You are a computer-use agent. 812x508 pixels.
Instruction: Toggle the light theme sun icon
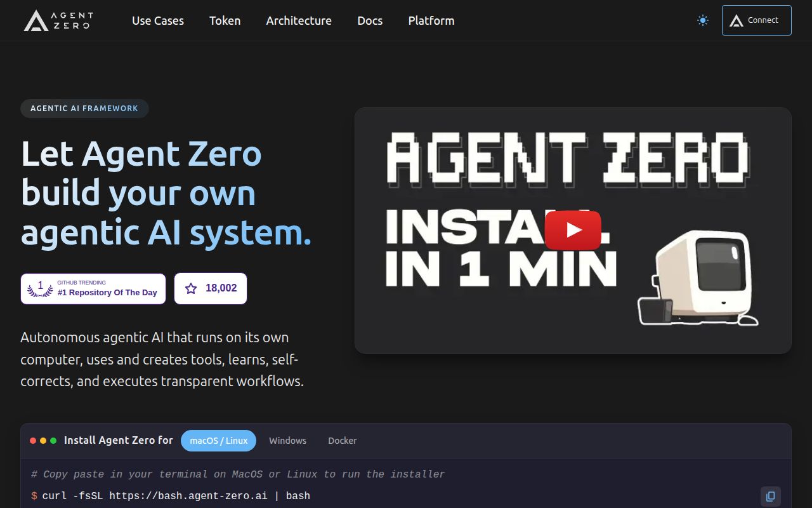point(703,20)
